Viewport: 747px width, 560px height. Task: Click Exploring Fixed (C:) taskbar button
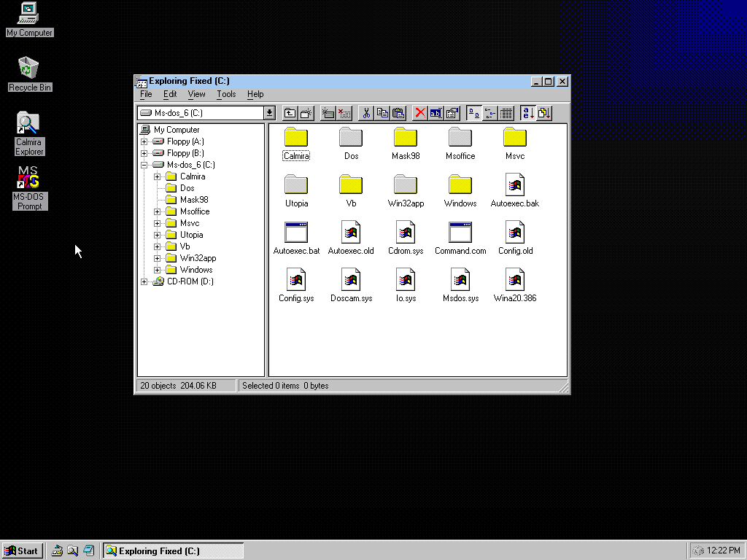[x=174, y=551]
